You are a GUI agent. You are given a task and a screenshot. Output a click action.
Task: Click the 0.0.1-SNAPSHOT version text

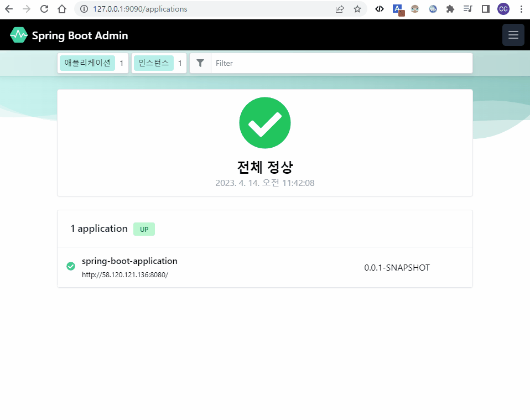397,268
